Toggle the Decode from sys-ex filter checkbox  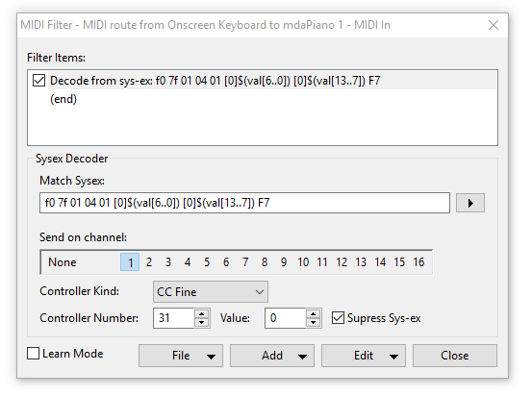pos(38,81)
